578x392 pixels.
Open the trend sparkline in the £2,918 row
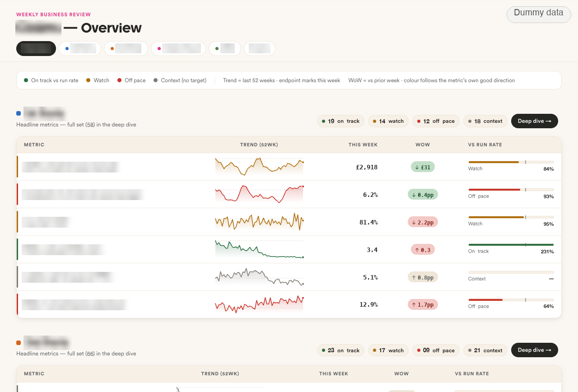[x=259, y=167]
